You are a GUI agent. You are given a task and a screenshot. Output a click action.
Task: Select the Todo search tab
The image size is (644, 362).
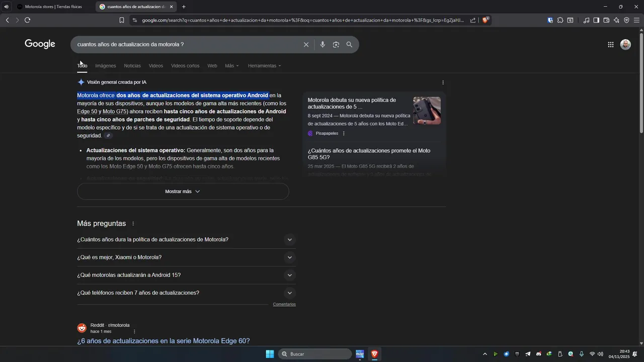[x=82, y=66]
